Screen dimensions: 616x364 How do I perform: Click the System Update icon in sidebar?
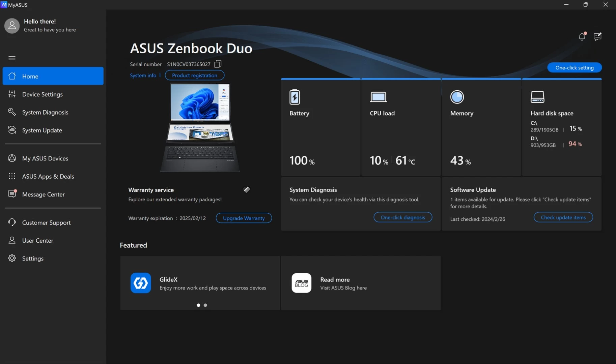(12, 130)
